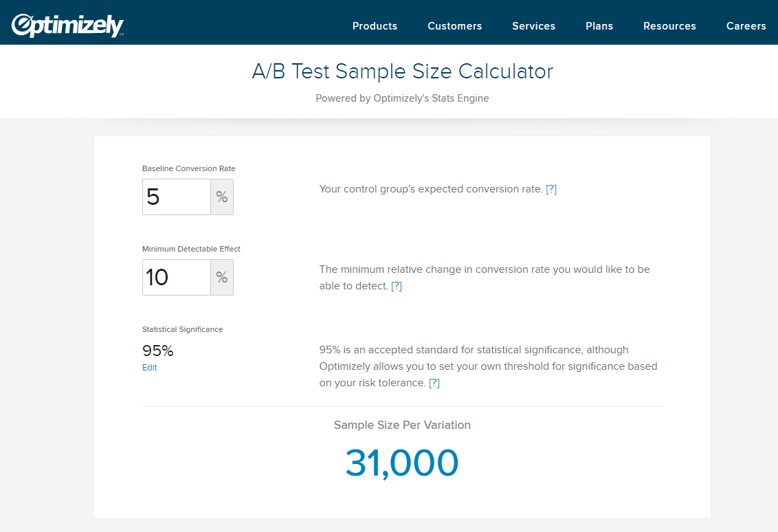Click the Optimizely logo
Screen dimensions: 778x532
(67, 25)
